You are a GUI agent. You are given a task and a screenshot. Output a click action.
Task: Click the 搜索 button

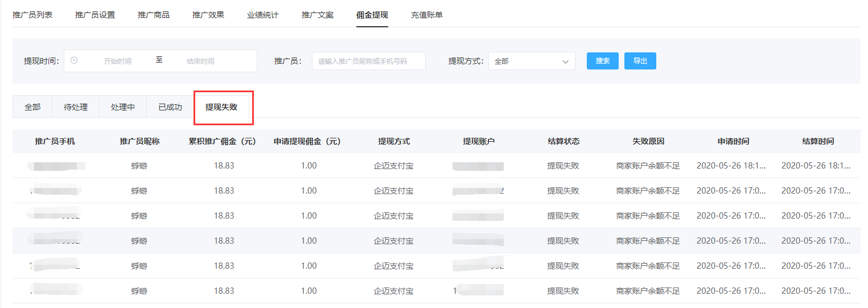pos(602,61)
